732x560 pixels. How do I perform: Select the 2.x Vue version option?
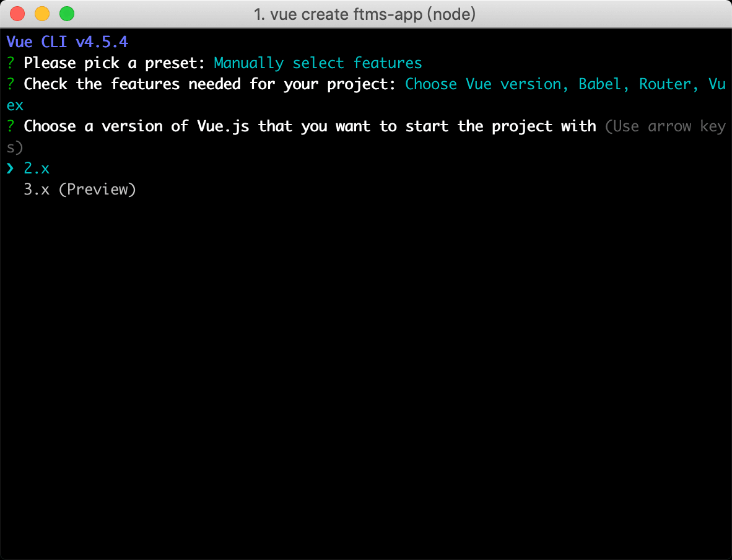[x=37, y=168]
